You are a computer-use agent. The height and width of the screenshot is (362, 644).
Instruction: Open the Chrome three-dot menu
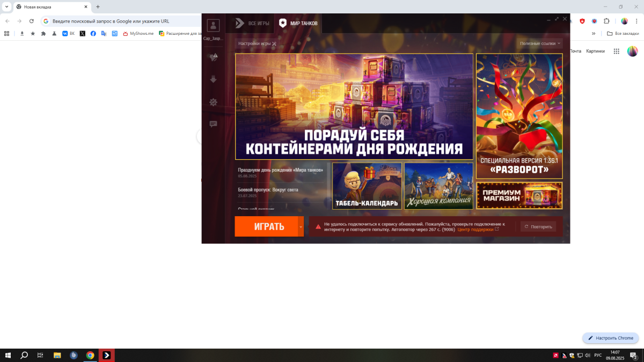636,21
